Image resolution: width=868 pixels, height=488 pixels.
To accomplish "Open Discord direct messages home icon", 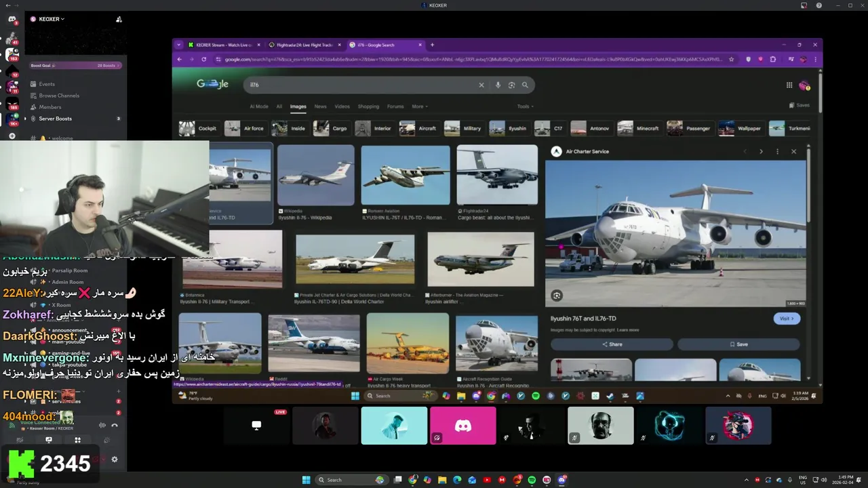I will coord(12,19).
